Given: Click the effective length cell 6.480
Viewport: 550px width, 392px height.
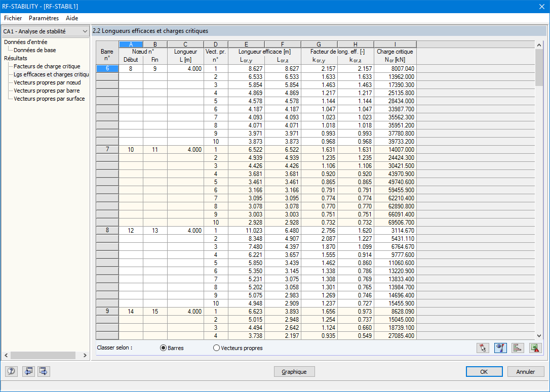Looking at the screenshot, I should pyautogui.click(x=283, y=231).
